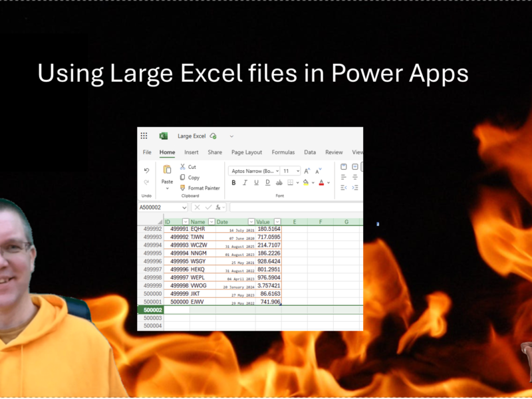Screen dimensions: 532x399
Task: Open the insert function fx button
Action: [218, 207]
